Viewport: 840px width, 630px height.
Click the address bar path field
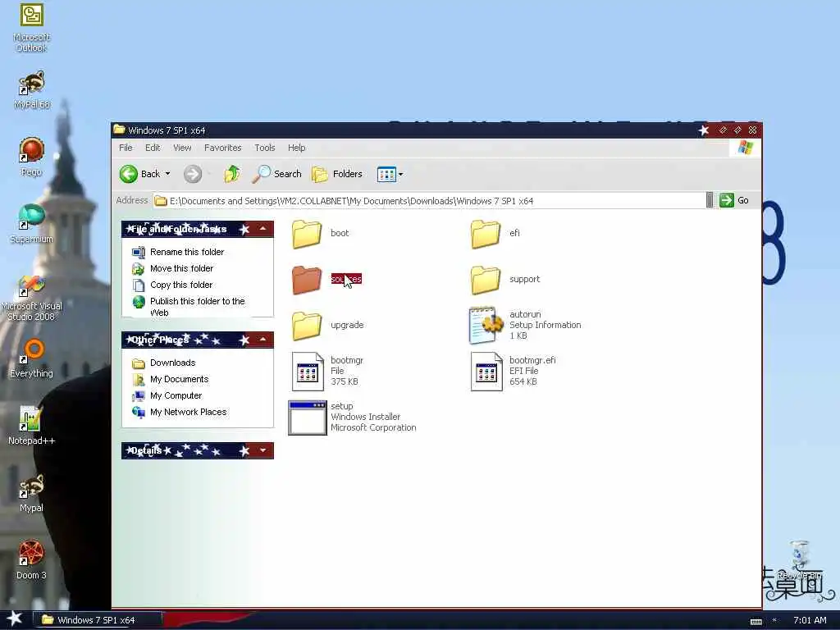click(428, 201)
